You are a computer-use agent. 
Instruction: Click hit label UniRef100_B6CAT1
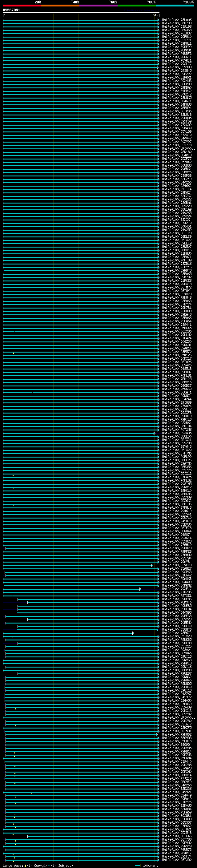point(177,392)
